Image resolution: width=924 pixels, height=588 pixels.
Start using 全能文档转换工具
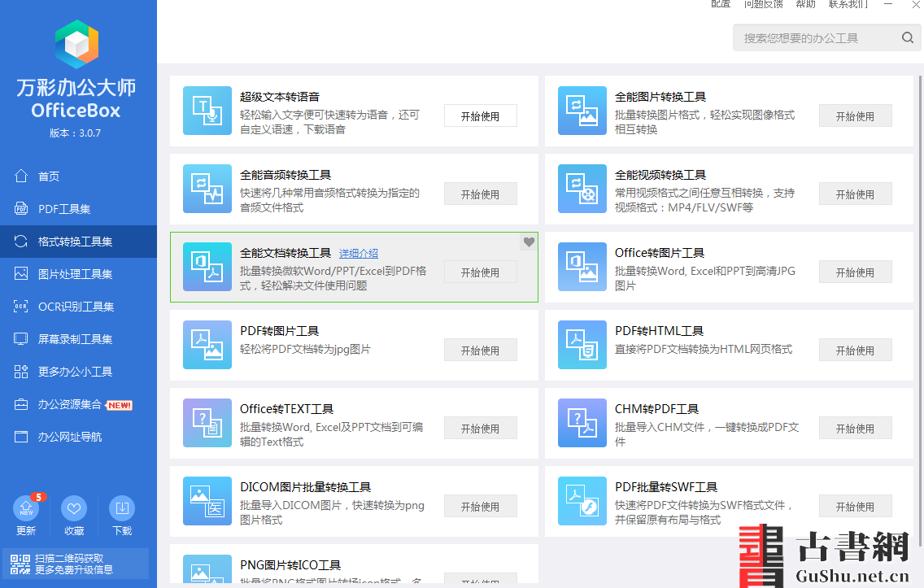480,272
